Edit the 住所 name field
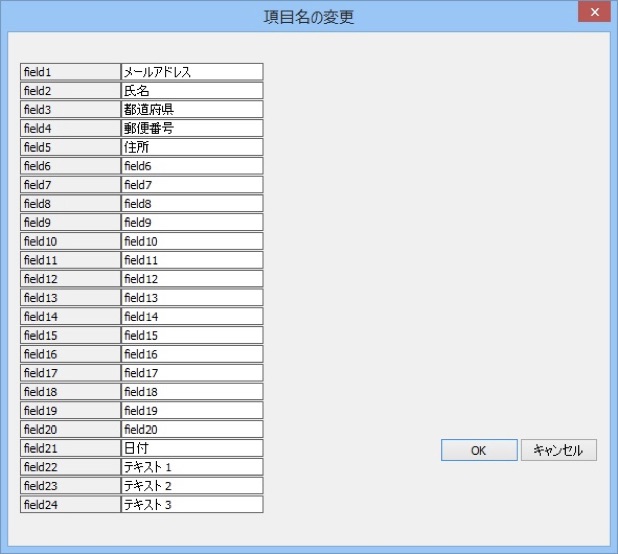Viewport: 618px width, 554px height. click(192, 147)
